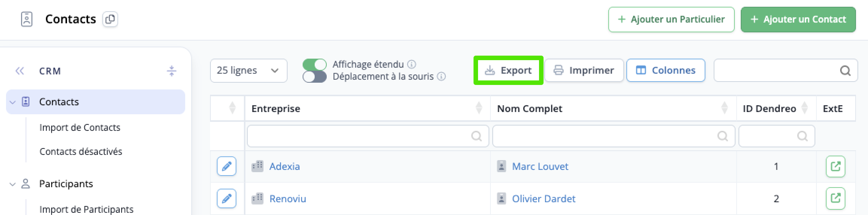Image resolution: width=868 pixels, height=215 pixels.
Task: Open Import de Contacts in sidebar
Action: click(x=80, y=127)
